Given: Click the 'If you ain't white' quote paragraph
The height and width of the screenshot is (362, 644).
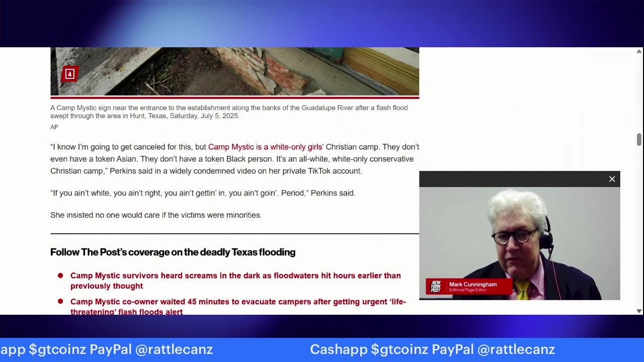Looking at the screenshot, I should click(203, 193).
